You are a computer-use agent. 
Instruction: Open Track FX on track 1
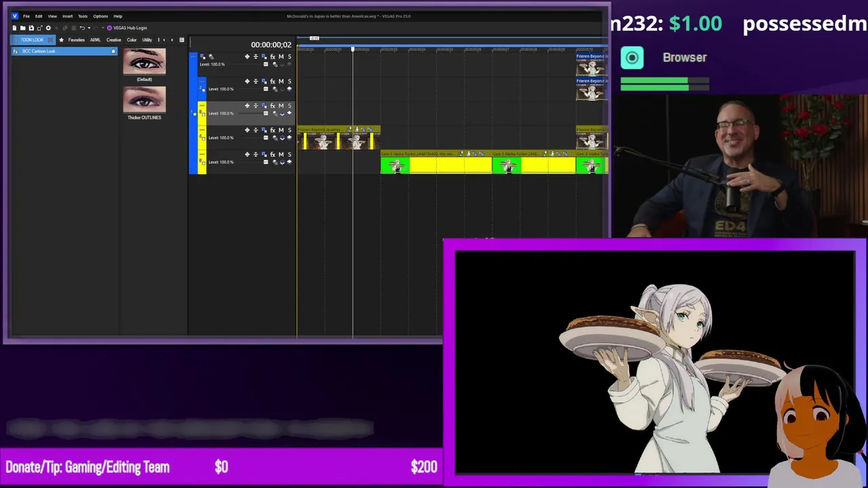pos(273,57)
